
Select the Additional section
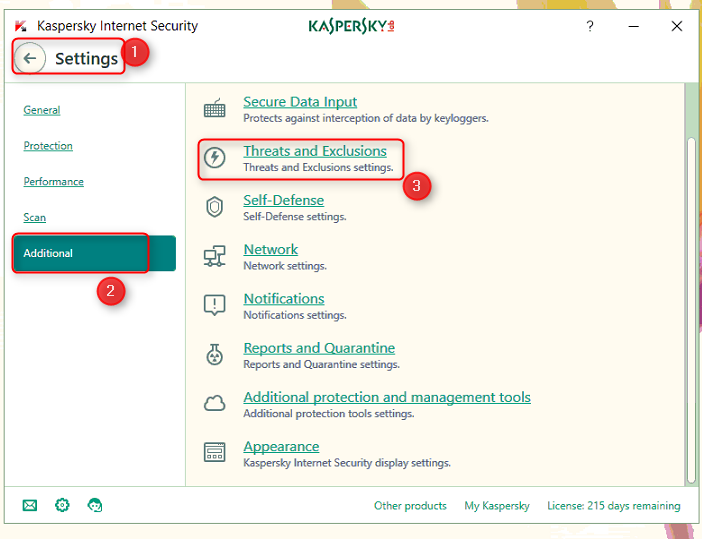(94, 253)
